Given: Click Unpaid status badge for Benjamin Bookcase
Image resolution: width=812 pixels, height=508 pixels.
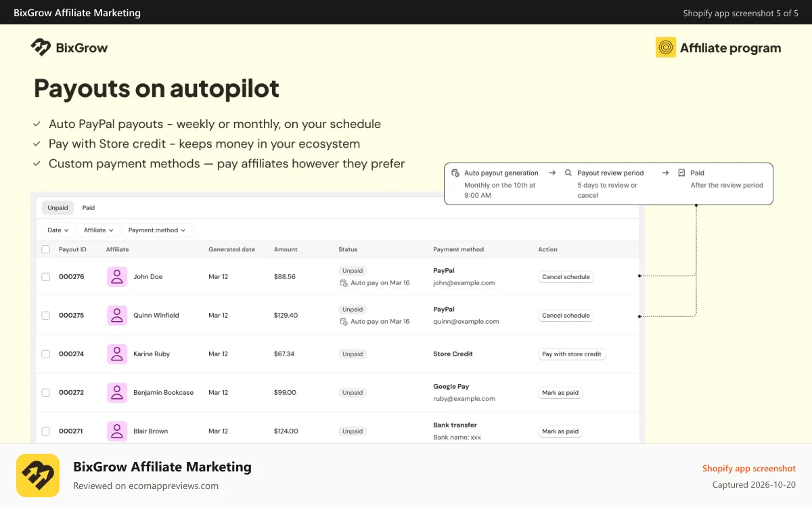Looking at the screenshot, I should point(353,392).
